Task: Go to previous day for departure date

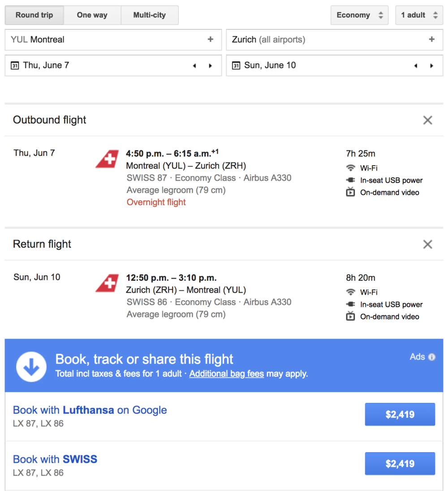Action: coord(194,66)
